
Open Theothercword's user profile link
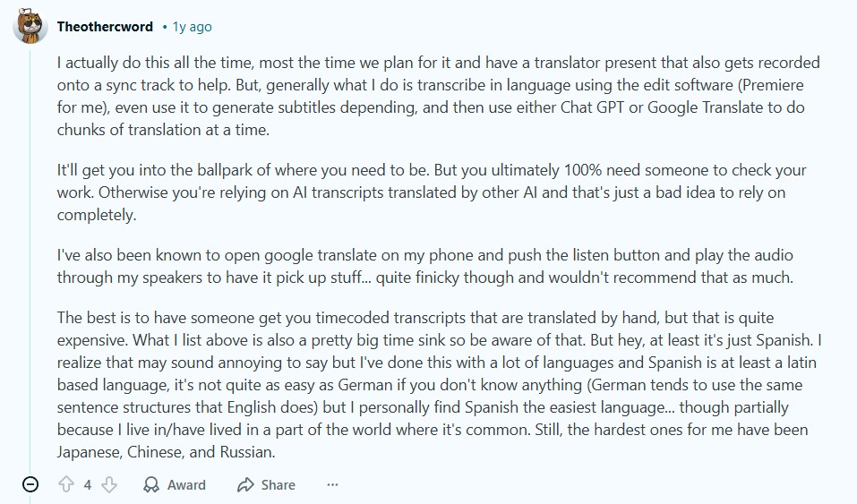[105, 27]
